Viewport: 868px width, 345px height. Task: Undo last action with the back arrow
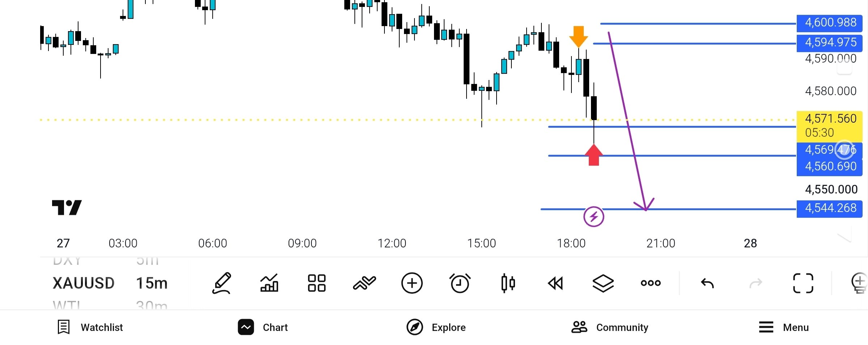pos(707,283)
